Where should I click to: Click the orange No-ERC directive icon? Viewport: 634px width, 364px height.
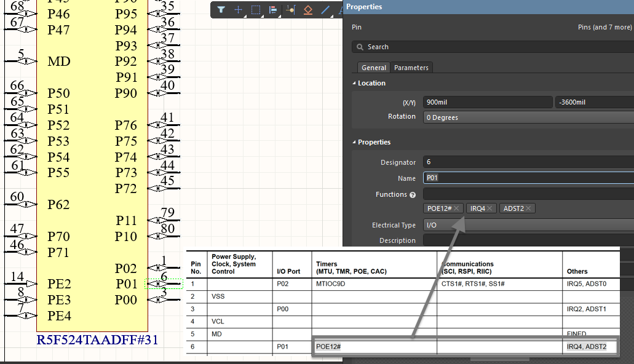(307, 9)
